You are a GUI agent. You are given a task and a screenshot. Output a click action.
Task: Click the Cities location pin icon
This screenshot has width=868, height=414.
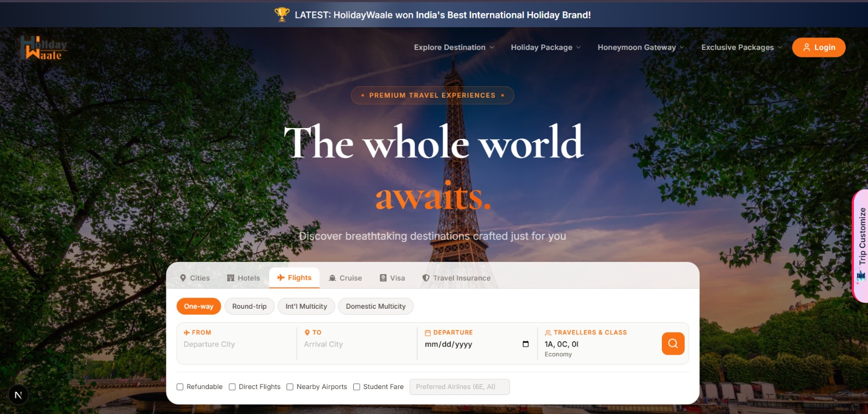pos(183,278)
